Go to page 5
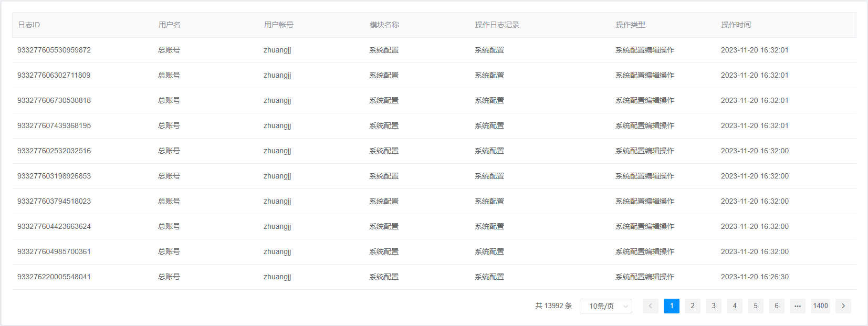This screenshot has height=326, width=868. 755,306
